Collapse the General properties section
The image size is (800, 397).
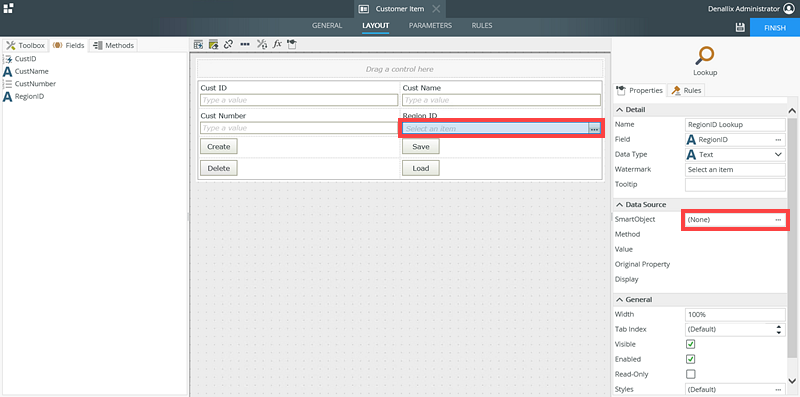tap(620, 300)
